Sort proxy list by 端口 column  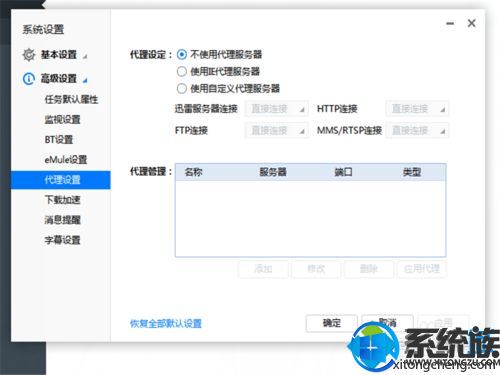coord(343,172)
